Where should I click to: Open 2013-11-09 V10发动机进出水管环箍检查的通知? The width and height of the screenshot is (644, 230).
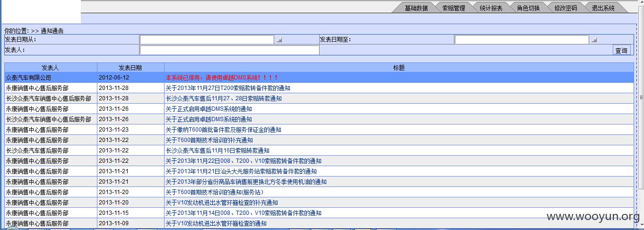216,223
